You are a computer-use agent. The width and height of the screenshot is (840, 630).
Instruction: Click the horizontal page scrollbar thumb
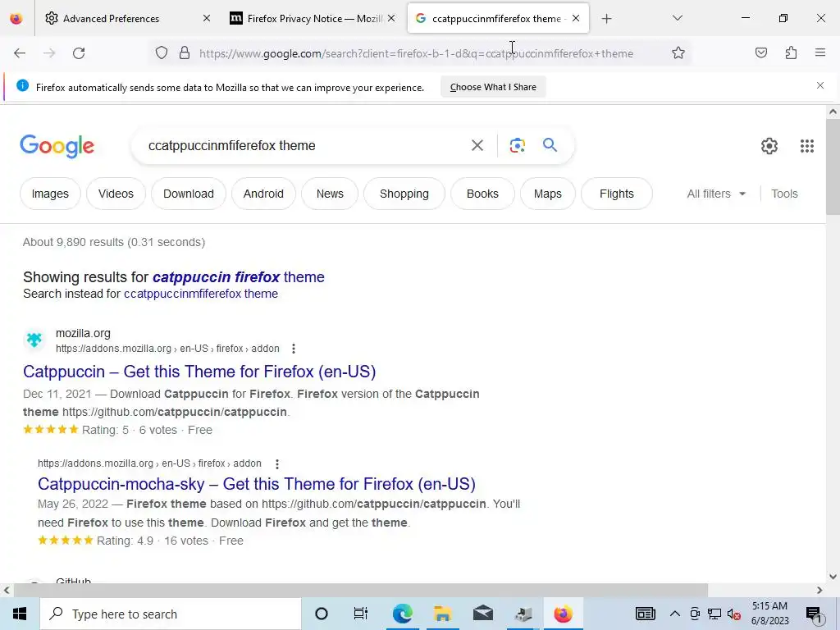point(360,591)
